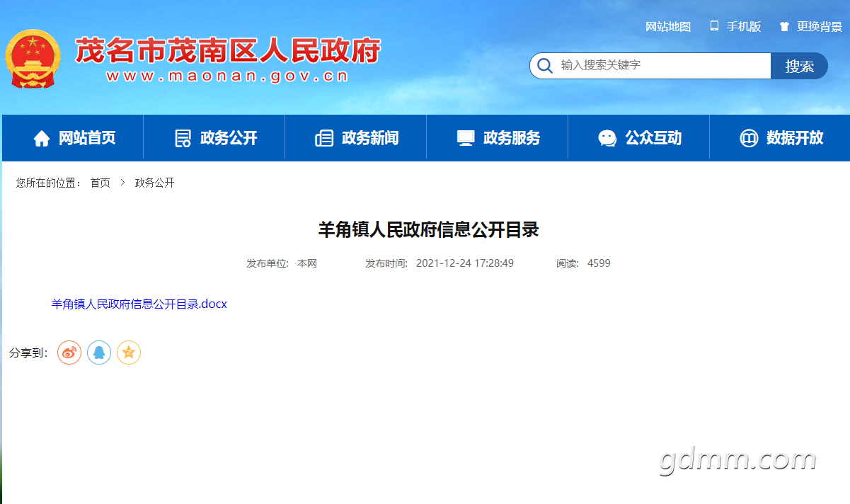Click the search magnifier icon
The height and width of the screenshot is (504, 850).
click(544, 66)
